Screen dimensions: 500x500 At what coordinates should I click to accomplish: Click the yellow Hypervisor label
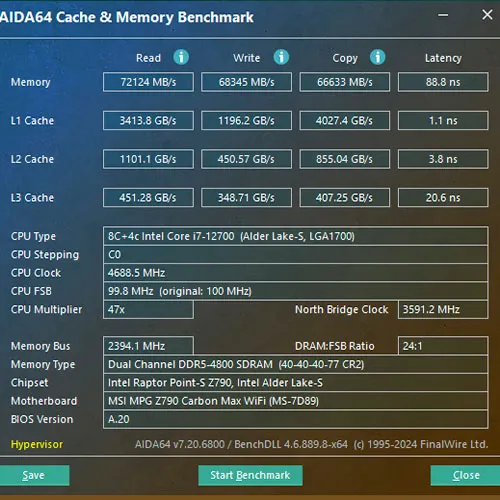tap(37, 444)
